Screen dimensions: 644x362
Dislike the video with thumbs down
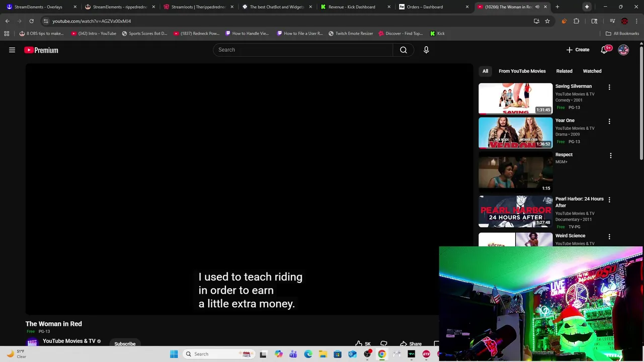coord(384,344)
